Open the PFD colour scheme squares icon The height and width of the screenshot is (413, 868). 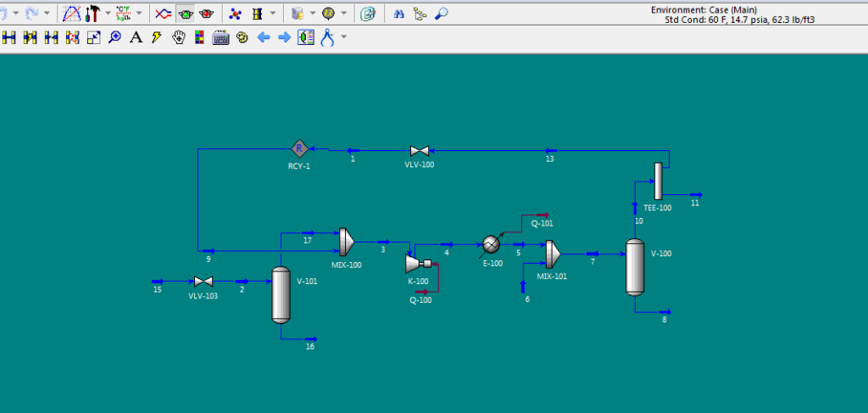click(199, 37)
